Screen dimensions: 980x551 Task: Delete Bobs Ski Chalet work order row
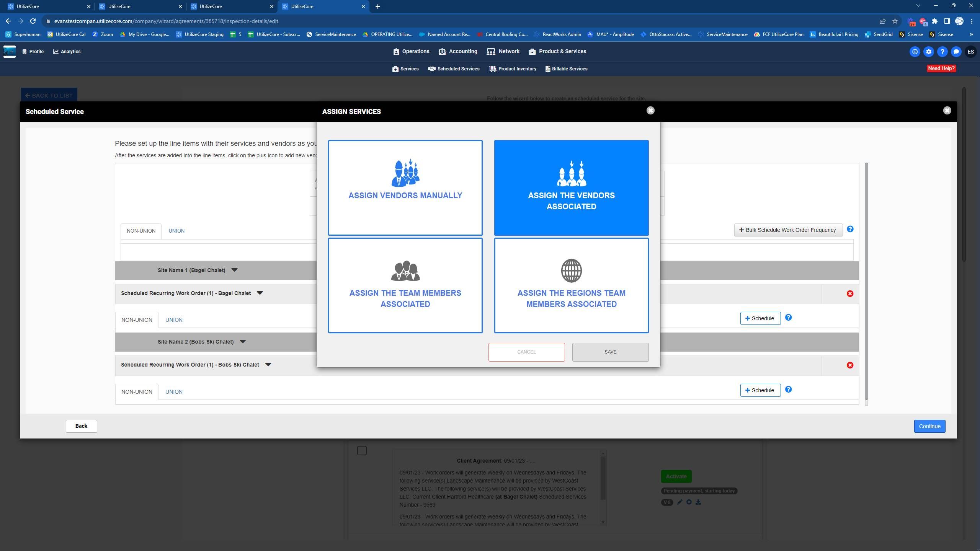point(850,365)
